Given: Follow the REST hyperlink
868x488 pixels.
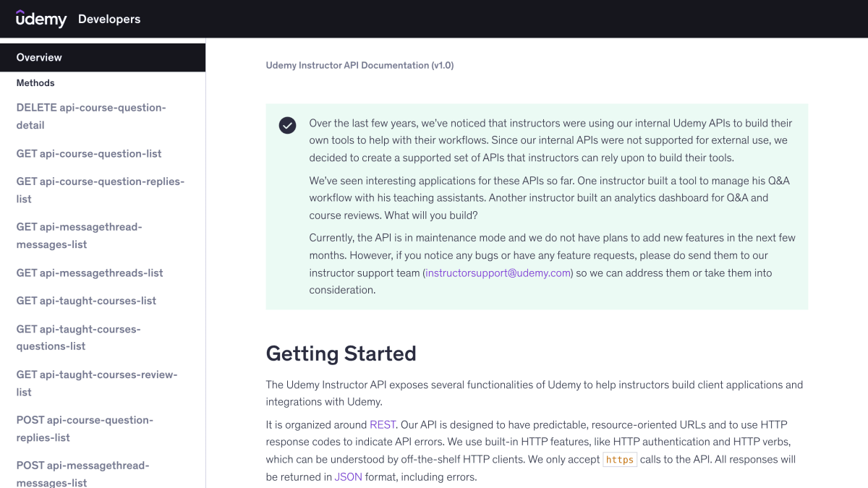Looking at the screenshot, I should 383,424.
